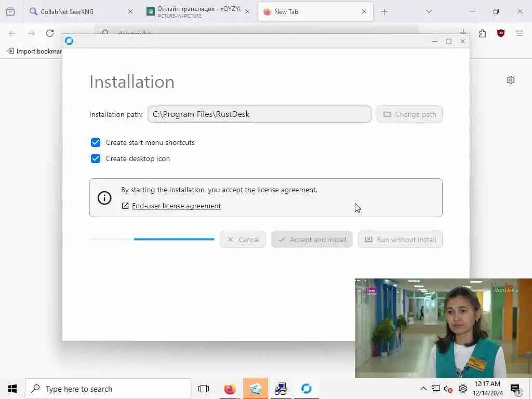Switch to the Онлайн трансляция tab
The height and width of the screenshot is (399, 532).
click(198, 11)
